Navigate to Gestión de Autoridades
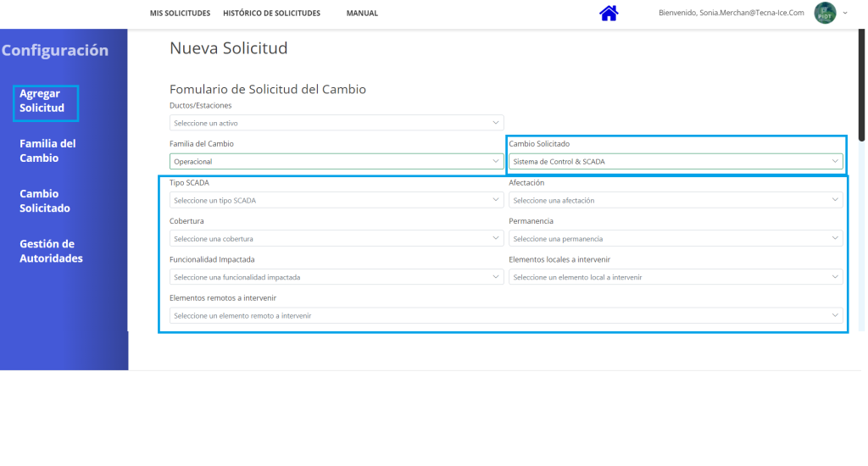 pos(51,251)
